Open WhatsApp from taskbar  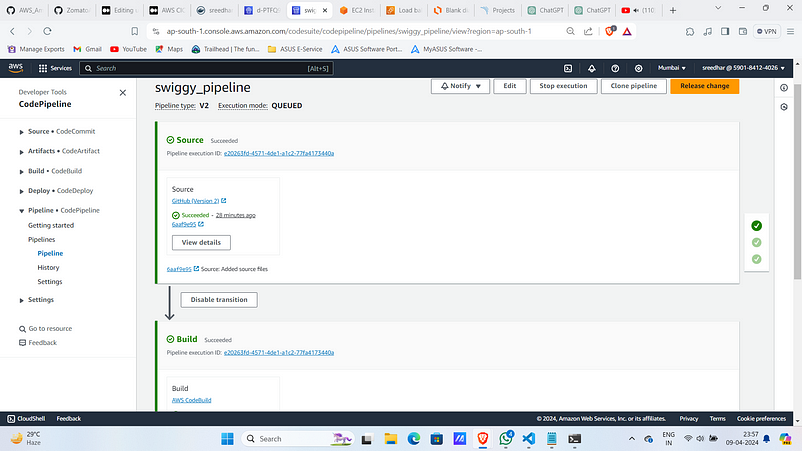(x=506, y=439)
